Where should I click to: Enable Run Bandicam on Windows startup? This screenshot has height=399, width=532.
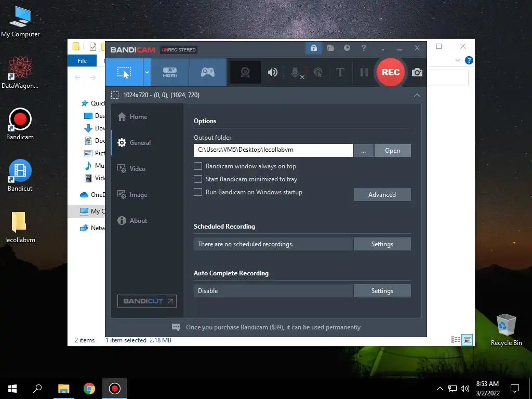(x=198, y=192)
